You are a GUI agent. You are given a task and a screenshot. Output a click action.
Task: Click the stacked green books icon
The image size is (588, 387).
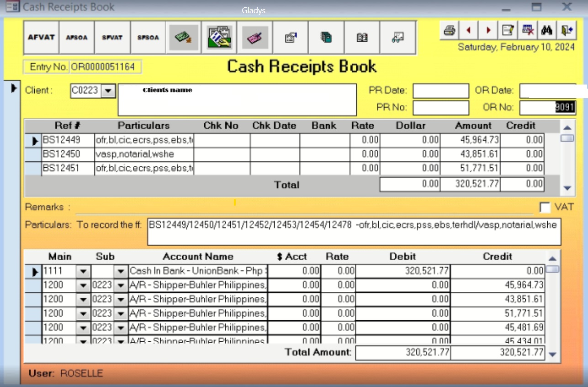pyautogui.click(x=327, y=37)
